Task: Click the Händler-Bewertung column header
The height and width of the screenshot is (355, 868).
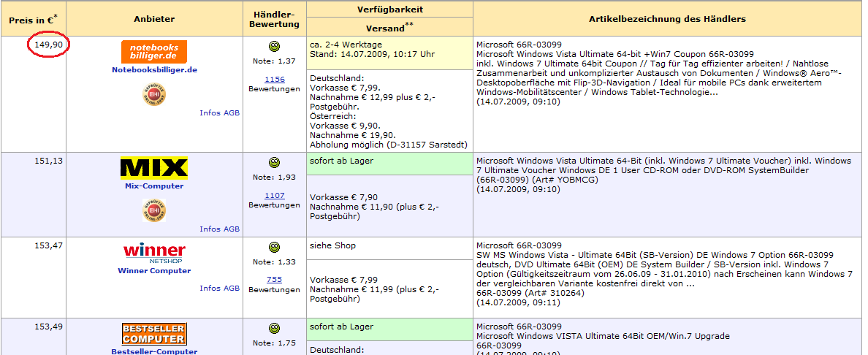Action: coord(275,19)
